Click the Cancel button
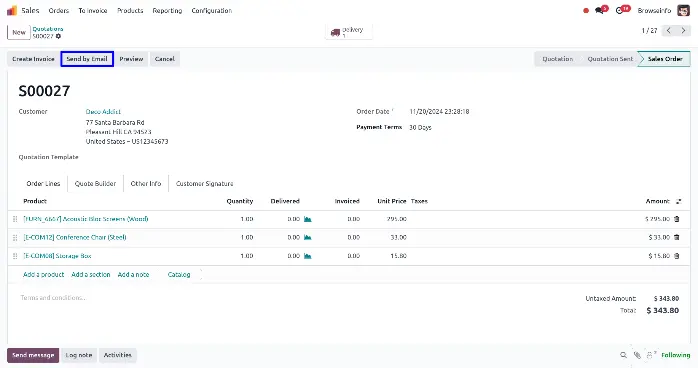 pos(165,59)
